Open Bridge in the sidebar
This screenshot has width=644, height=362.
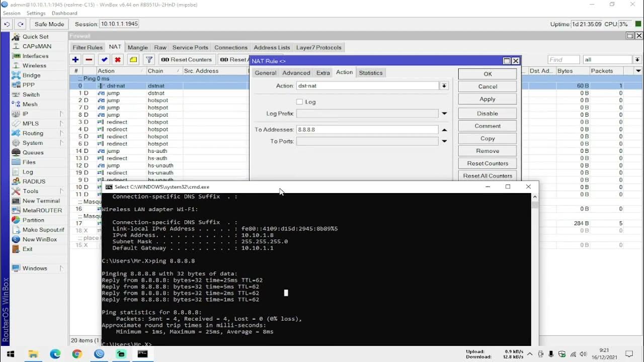31,75
